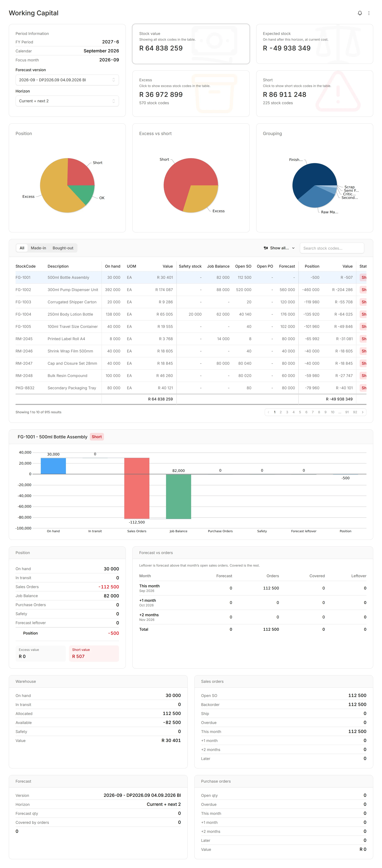Viewport: 382px width, 868px height.
Task: Select row FG-1004
Action: pos(191,314)
